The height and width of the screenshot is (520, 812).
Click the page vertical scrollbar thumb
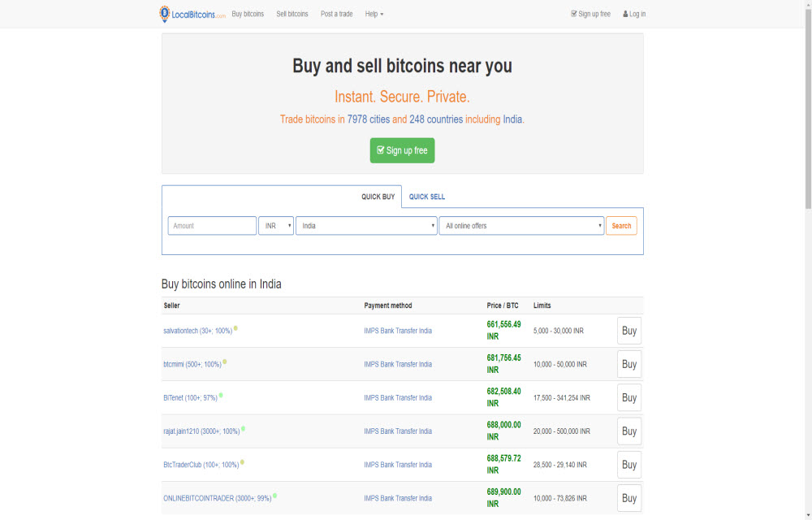pyautogui.click(x=808, y=109)
